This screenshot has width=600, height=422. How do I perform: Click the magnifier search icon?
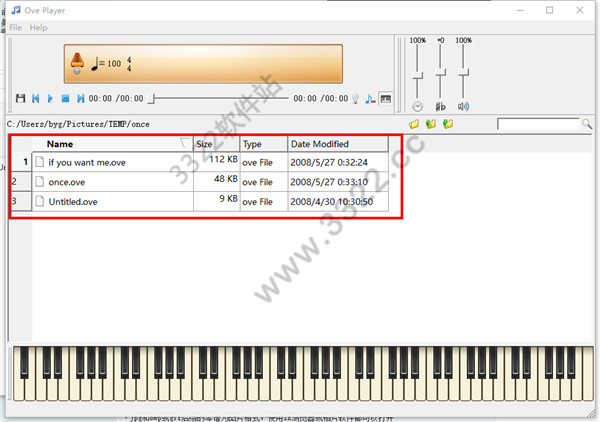[587, 124]
